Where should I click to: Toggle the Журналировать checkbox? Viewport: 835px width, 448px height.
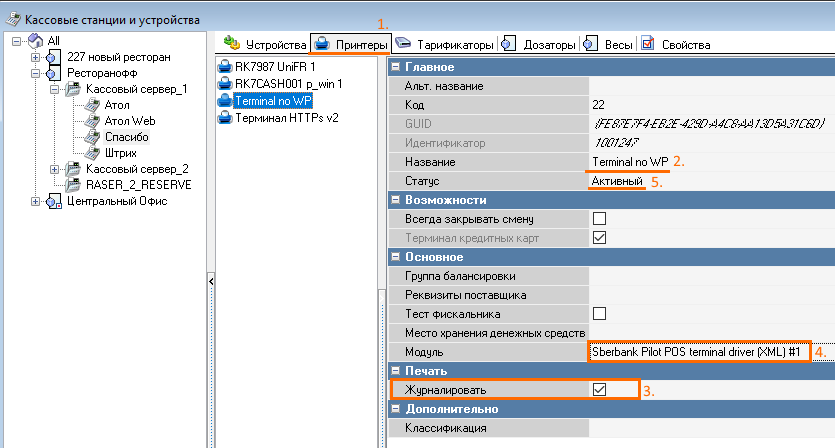(x=600, y=389)
